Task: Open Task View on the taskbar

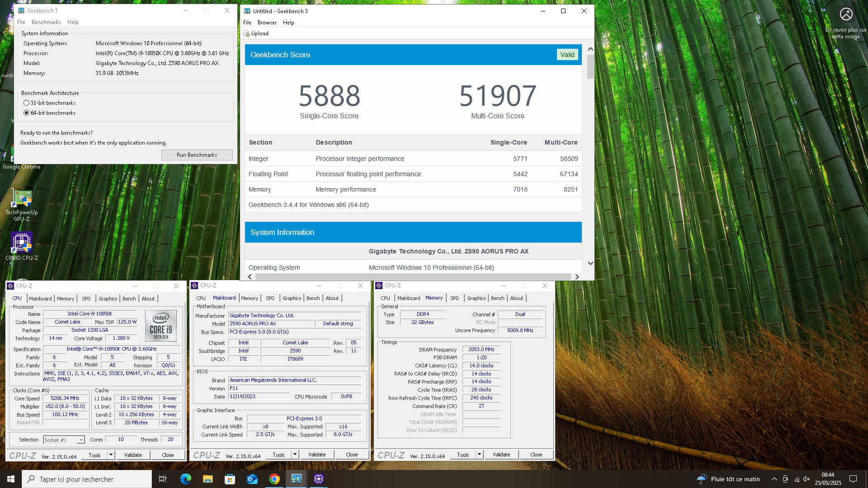Action: tap(163, 479)
